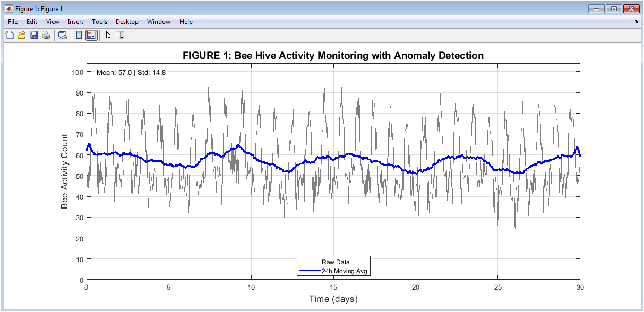Expand the Desktop menu

(x=127, y=22)
